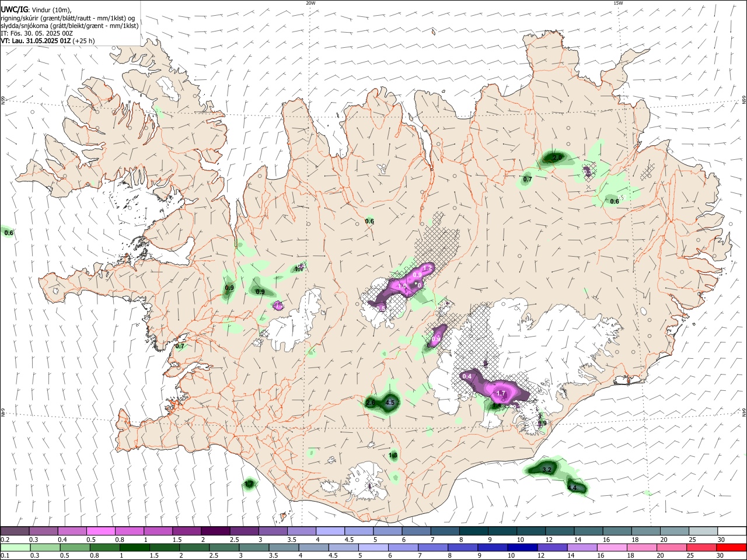Click the "0.1" label in the legend

(5, 555)
